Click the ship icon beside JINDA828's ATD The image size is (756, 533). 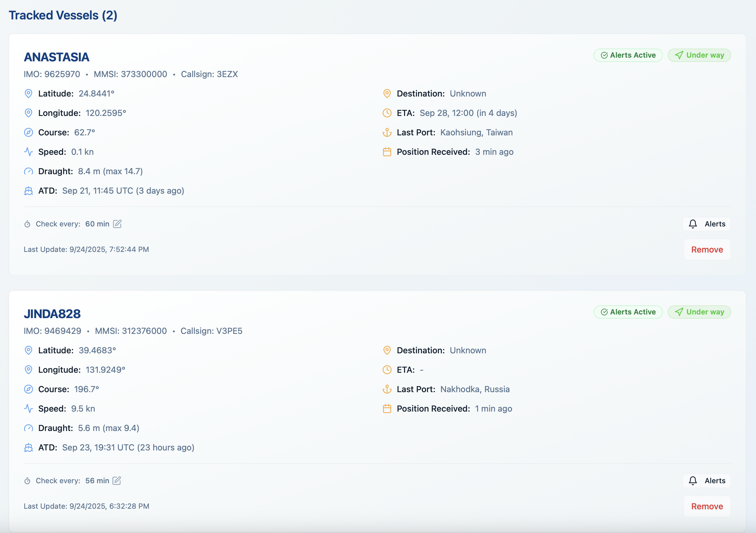pyautogui.click(x=29, y=448)
